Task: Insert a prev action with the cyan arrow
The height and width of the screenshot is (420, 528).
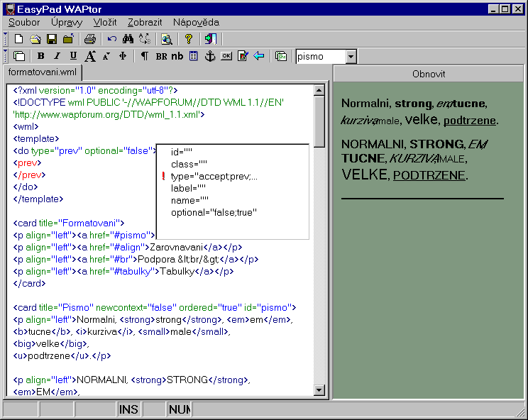Action: pos(258,56)
